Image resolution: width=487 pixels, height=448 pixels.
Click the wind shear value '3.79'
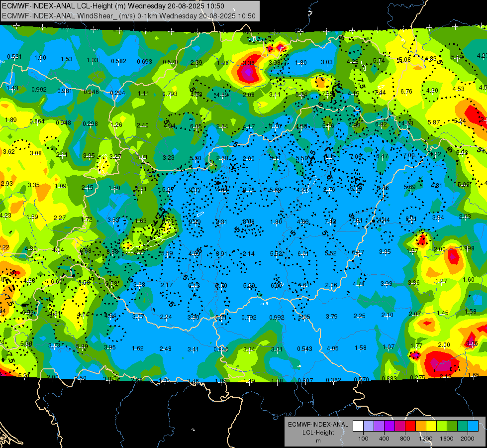332,317
